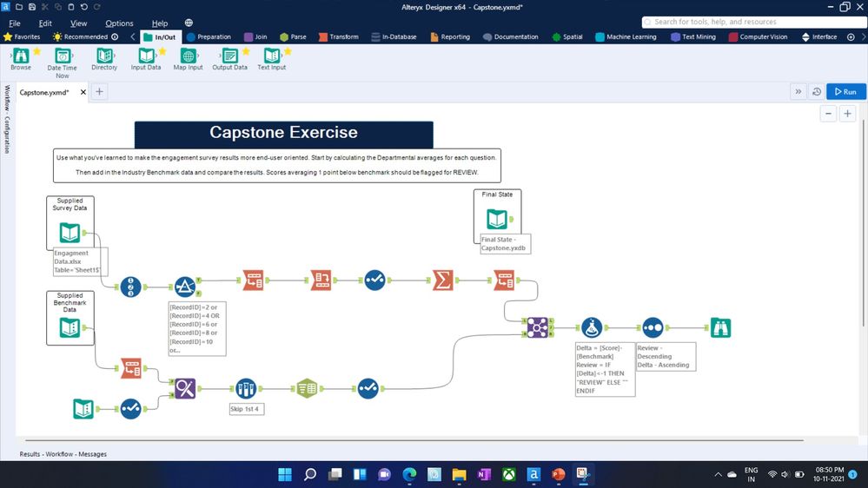
Task: Select the Output Data tool icon
Action: click(229, 56)
